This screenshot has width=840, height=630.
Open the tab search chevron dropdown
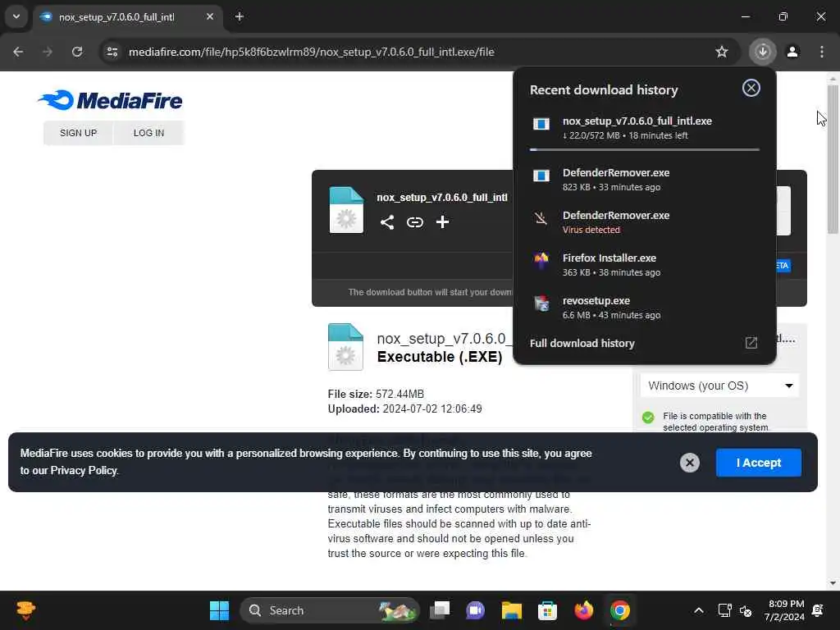16,16
